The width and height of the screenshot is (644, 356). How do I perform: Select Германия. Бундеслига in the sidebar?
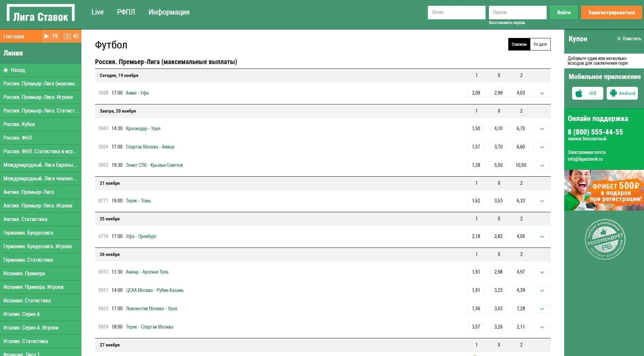(41, 233)
